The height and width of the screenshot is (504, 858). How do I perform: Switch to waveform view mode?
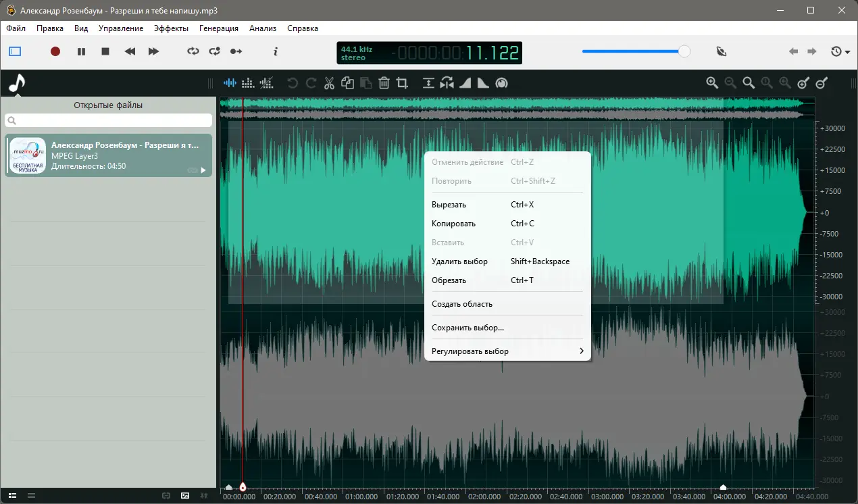[x=230, y=83]
